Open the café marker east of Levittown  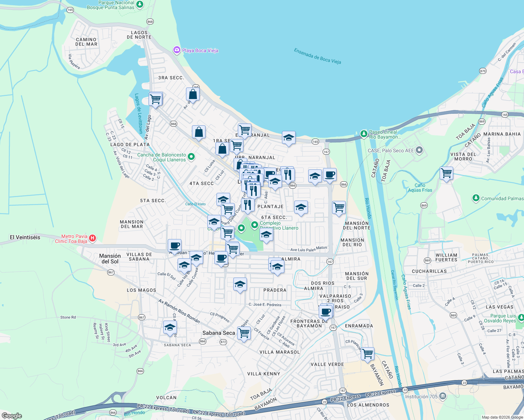point(330,175)
